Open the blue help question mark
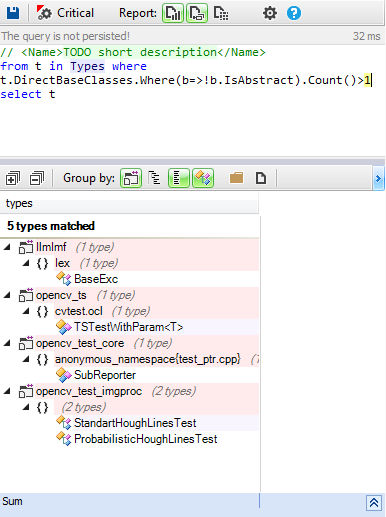The image size is (386, 517). coord(294,13)
